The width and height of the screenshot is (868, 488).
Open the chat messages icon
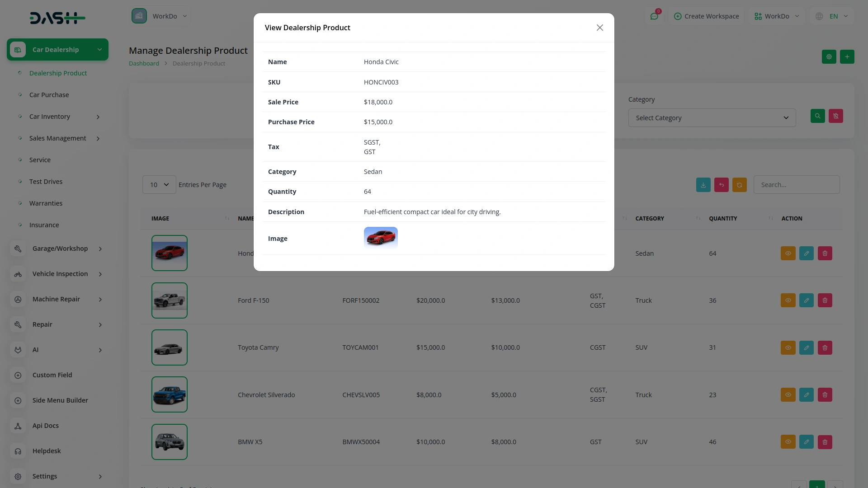[654, 16]
